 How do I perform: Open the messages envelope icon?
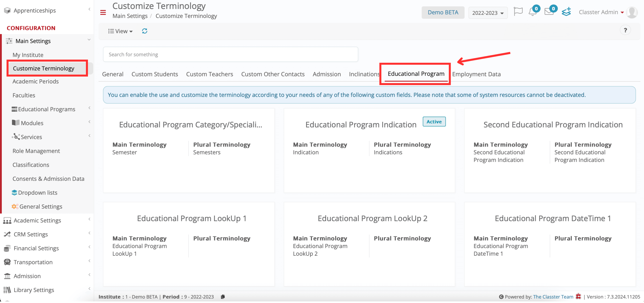click(549, 11)
